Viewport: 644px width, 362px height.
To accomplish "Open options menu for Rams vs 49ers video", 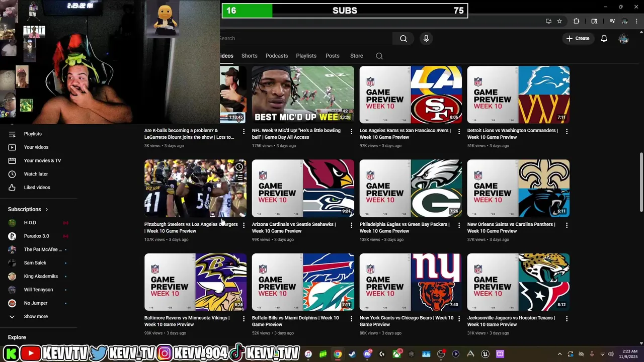I will tap(459, 131).
